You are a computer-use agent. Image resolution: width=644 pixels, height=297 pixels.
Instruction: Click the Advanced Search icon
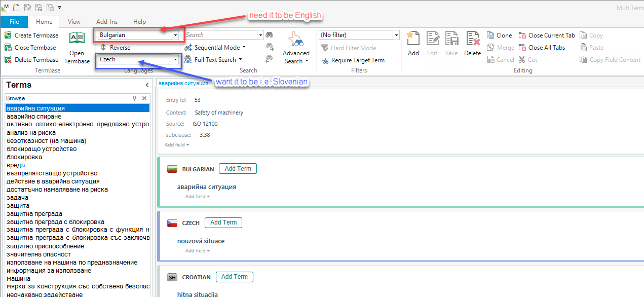click(296, 41)
